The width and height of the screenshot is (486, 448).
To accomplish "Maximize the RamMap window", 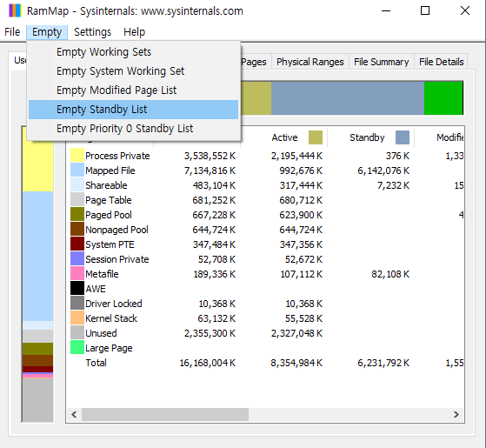I will pos(425,10).
